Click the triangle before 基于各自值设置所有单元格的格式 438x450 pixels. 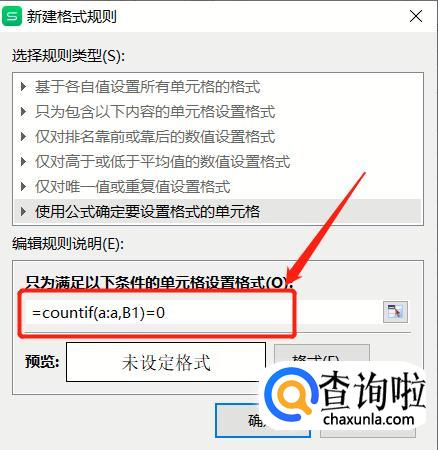tap(23, 87)
